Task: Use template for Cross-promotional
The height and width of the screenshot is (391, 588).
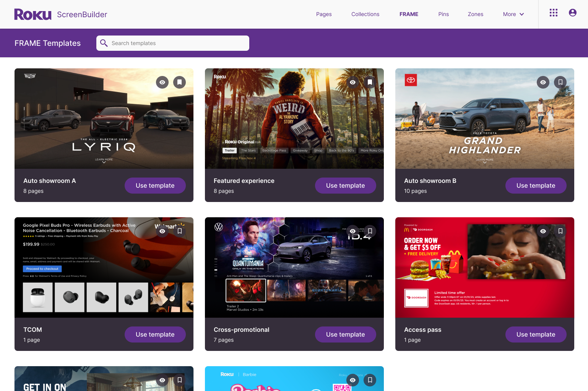Action: [x=346, y=334]
